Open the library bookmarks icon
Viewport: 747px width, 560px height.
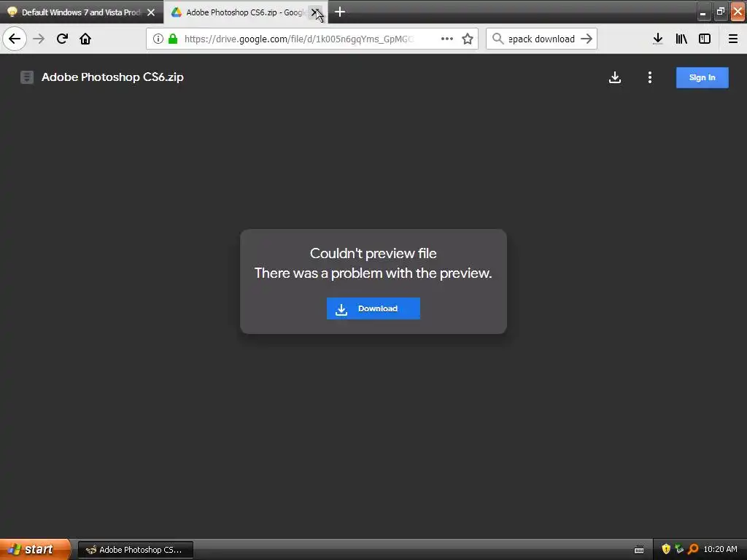(681, 39)
